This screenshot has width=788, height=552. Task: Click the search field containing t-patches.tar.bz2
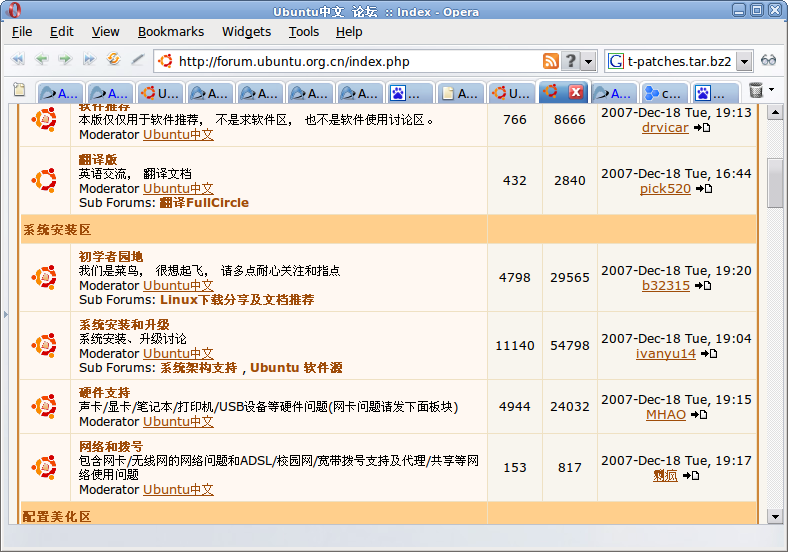click(x=679, y=61)
